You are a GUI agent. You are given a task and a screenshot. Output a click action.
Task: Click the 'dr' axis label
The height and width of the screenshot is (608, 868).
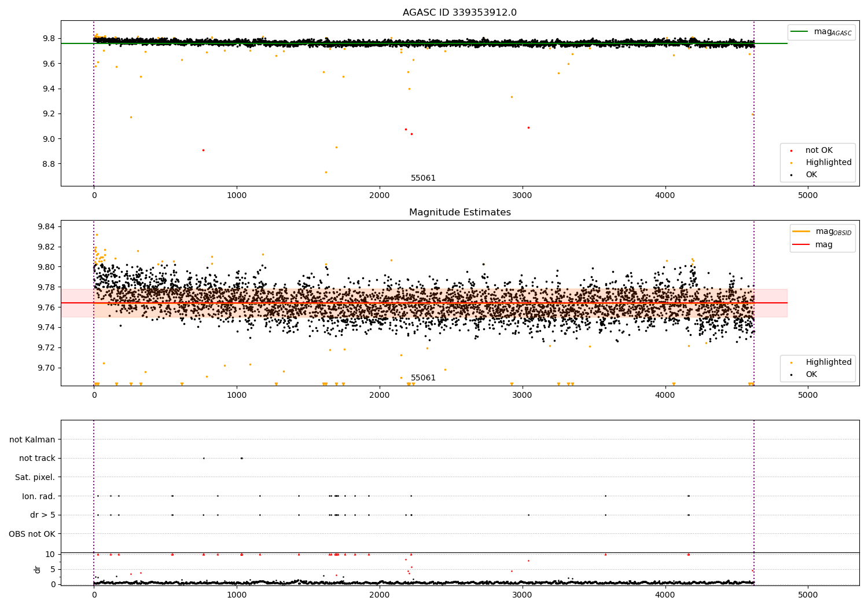pyautogui.click(x=37, y=569)
